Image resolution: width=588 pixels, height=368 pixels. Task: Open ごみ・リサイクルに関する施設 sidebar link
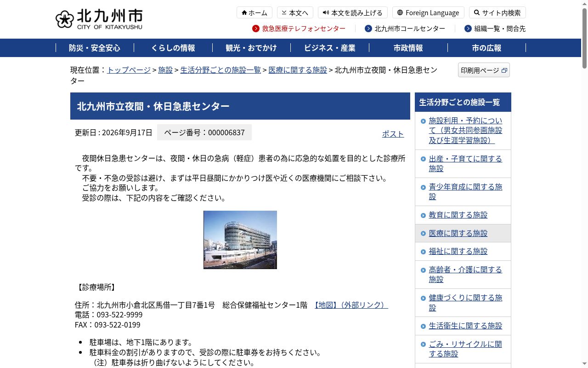coord(465,349)
